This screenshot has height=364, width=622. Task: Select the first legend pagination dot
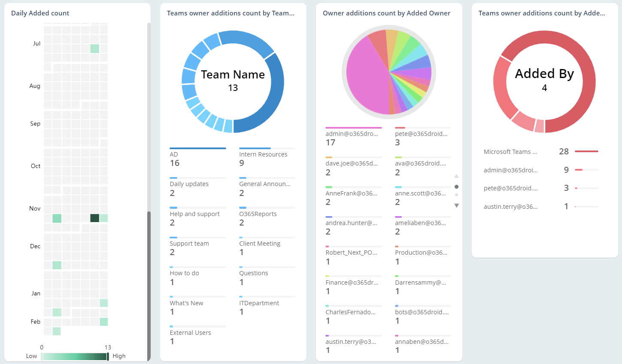456,187
